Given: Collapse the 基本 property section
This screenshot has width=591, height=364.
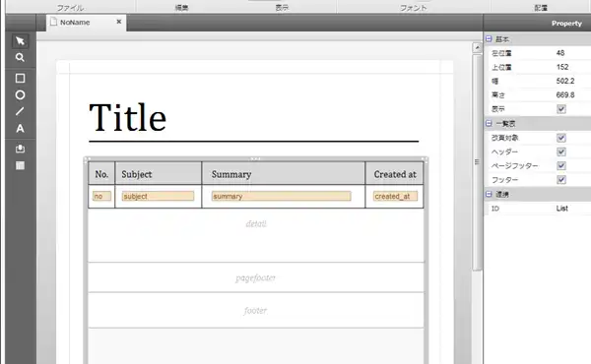Looking at the screenshot, I should (489, 38).
